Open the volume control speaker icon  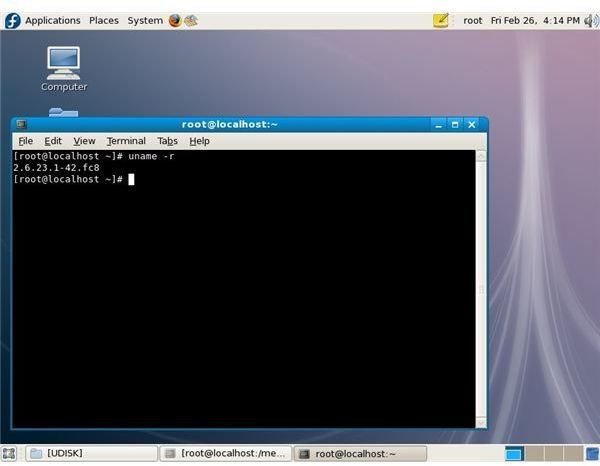591,21
